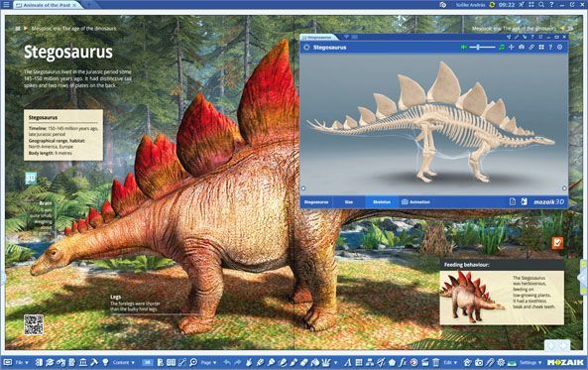Open the magnifier zoom tool

click(x=193, y=362)
